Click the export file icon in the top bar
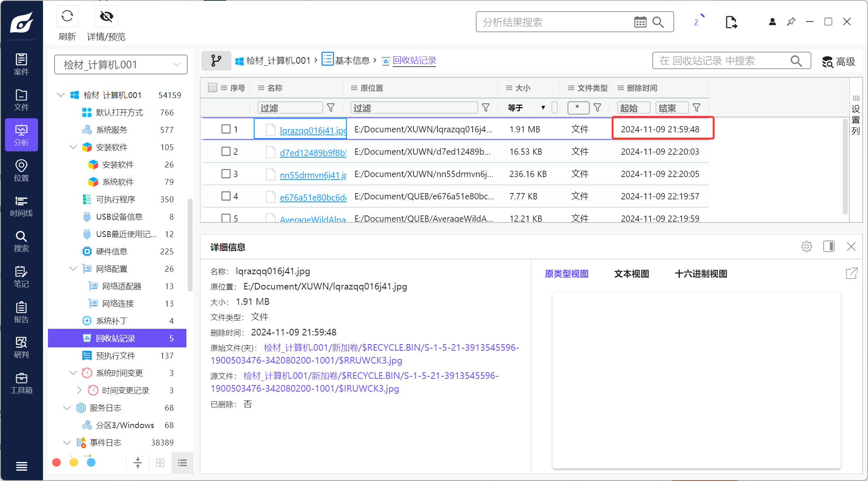Viewport: 868px width, 481px height. (731, 22)
